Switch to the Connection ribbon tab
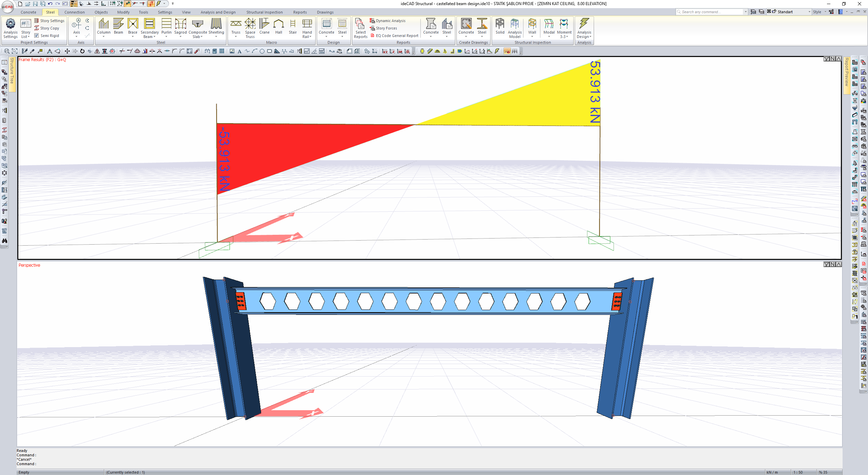 (x=74, y=12)
